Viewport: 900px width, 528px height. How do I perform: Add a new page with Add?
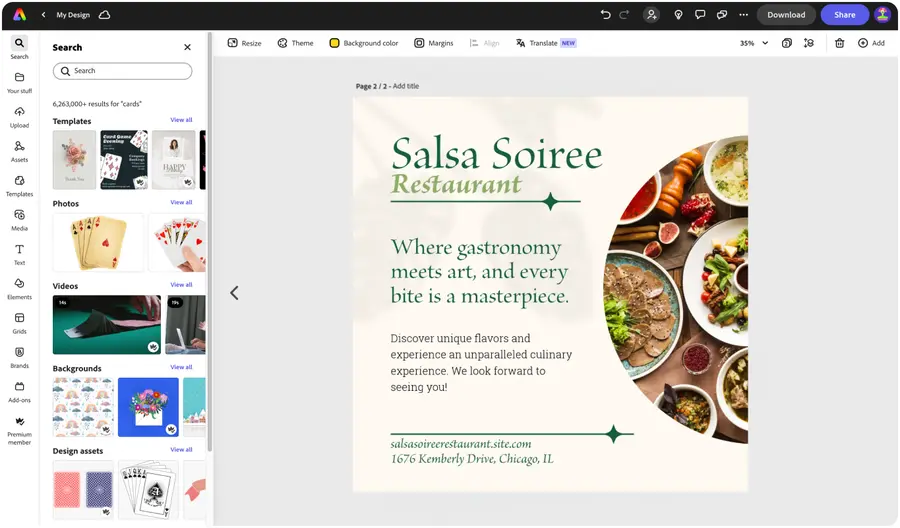click(871, 43)
